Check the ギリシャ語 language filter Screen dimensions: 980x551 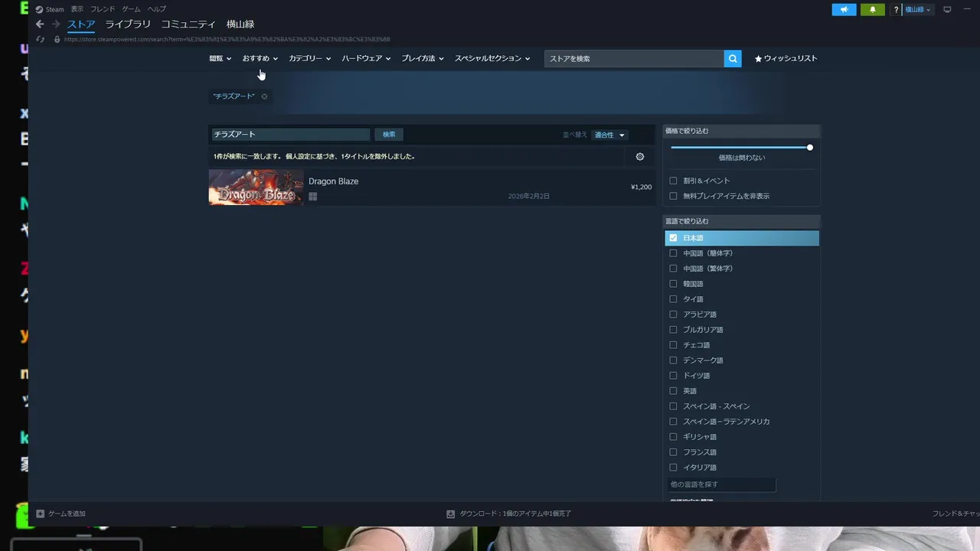click(x=673, y=437)
